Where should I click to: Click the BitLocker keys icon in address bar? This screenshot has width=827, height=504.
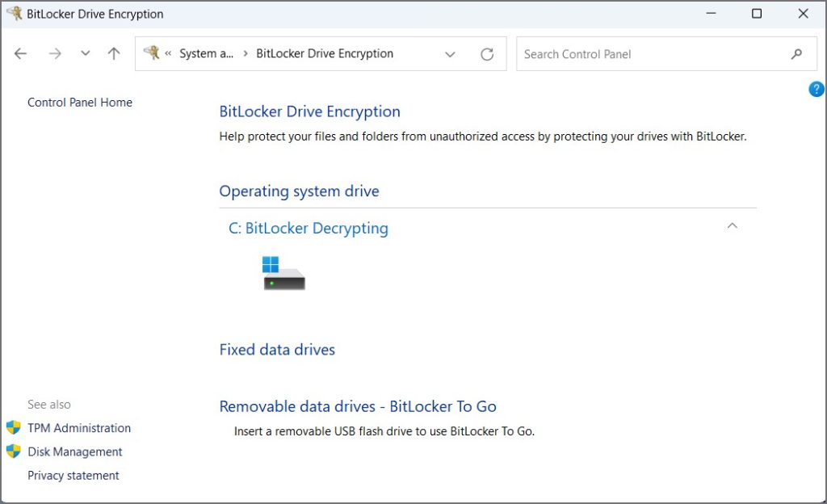tap(151, 52)
